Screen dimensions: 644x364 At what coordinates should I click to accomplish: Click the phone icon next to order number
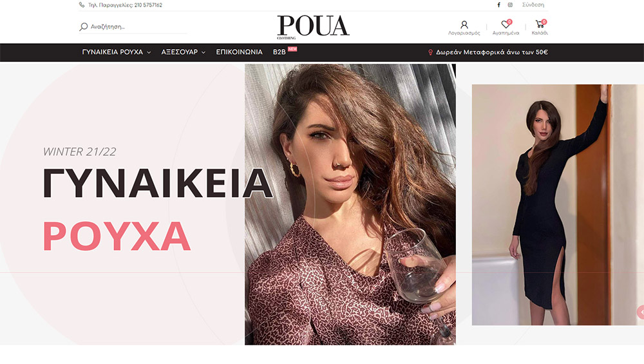82,5
